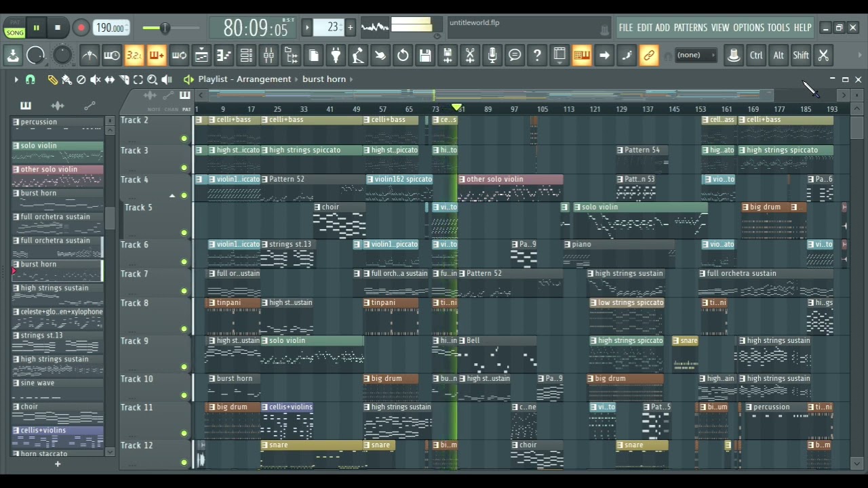Viewport: 868px width, 488px height.
Task: Toggle PAT/SONG mode switch
Action: 14,28
